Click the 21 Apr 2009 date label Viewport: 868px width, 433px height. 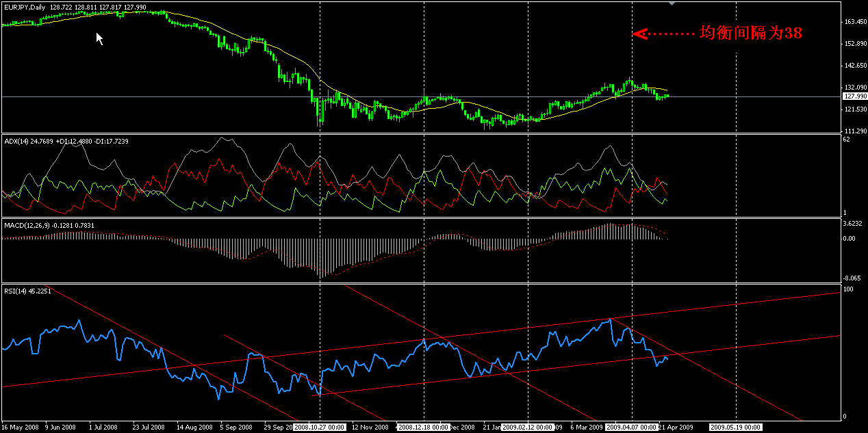coord(677,427)
